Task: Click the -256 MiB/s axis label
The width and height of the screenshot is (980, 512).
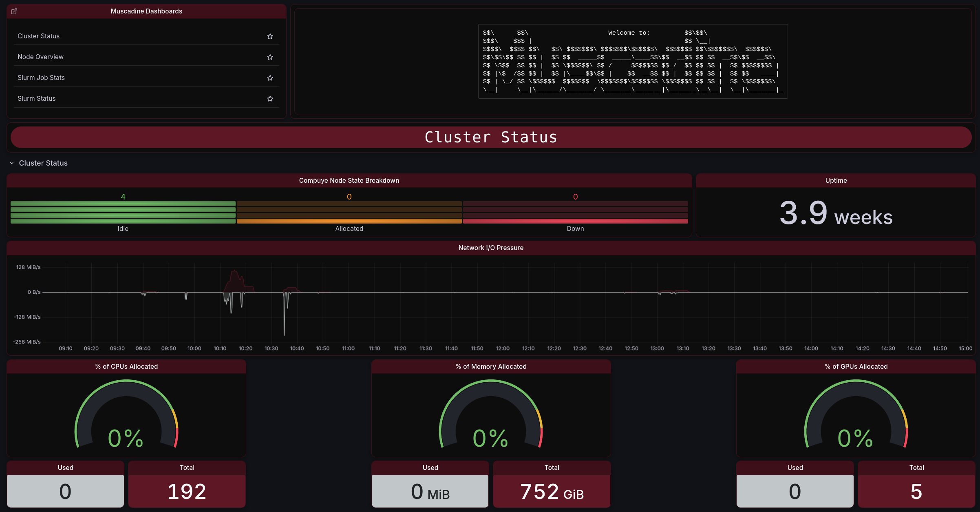Action: (27, 342)
